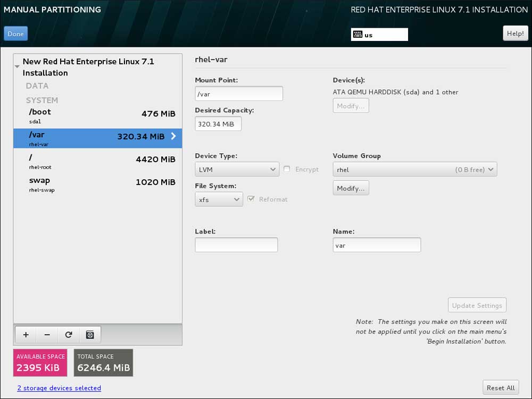Click the TOTAL SPACE 6246.4 MiB box
The width and height of the screenshot is (532, 399).
(x=104, y=363)
